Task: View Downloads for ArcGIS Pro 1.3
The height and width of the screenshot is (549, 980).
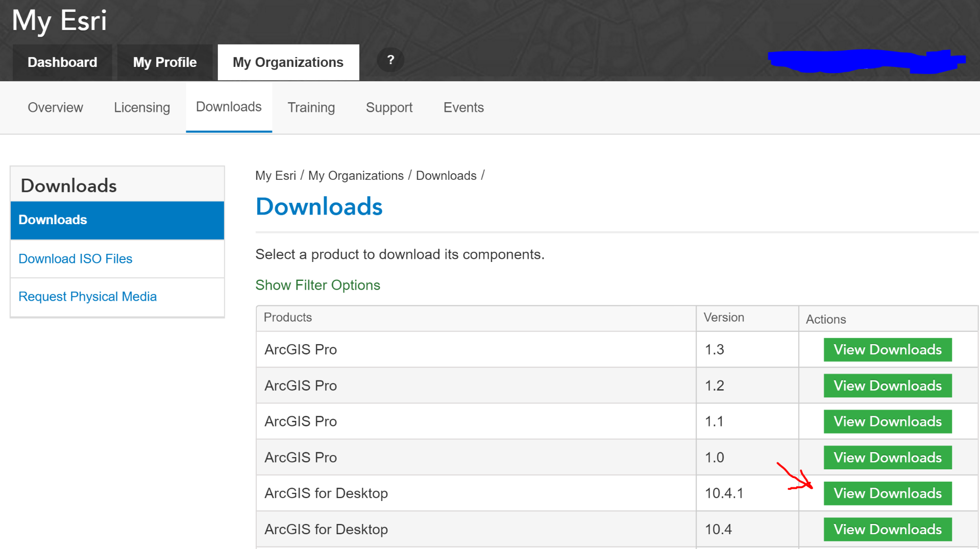Action: [888, 350]
